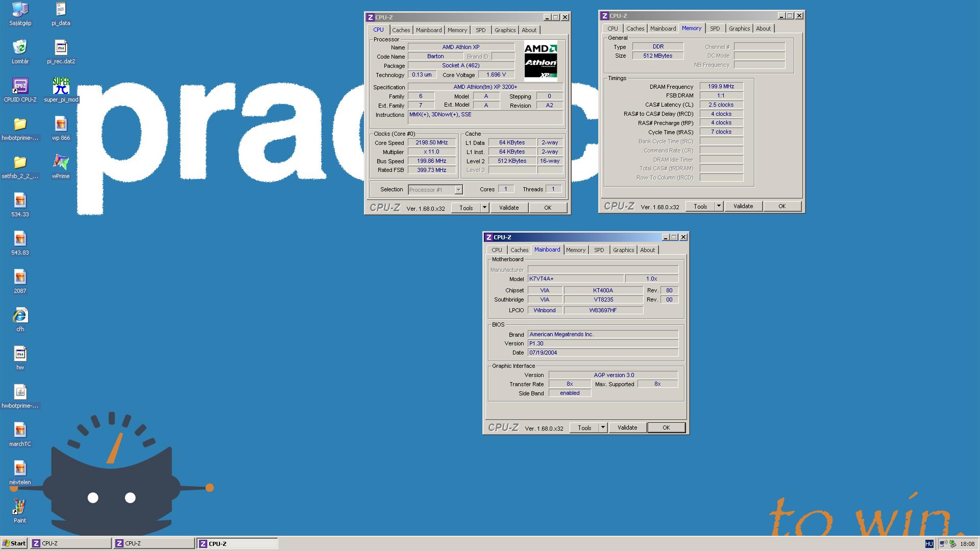Click OK in Memory tab window
Image resolution: width=980 pixels, height=551 pixels.
tap(782, 206)
